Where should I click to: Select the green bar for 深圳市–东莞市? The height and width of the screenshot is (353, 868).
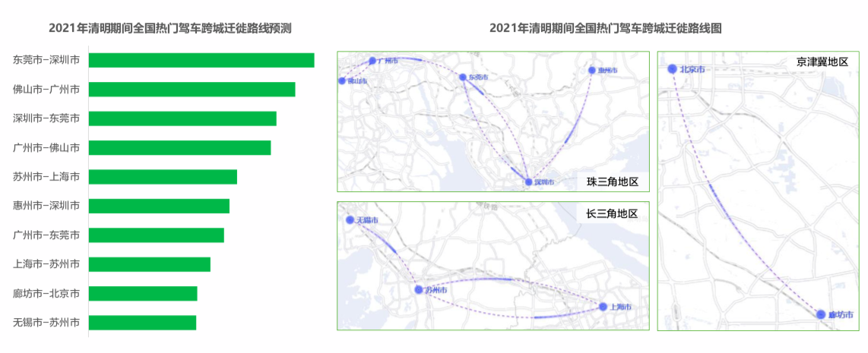point(182,118)
